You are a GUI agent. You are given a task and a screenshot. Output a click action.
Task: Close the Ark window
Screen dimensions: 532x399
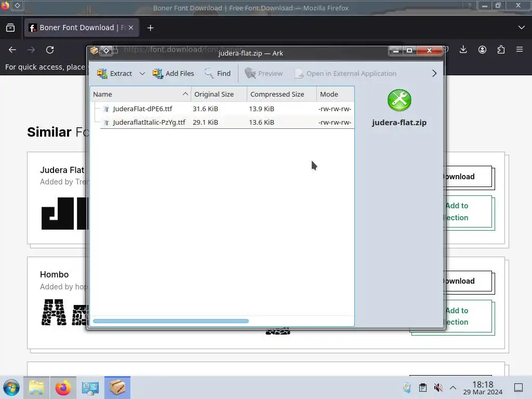click(429, 50)
